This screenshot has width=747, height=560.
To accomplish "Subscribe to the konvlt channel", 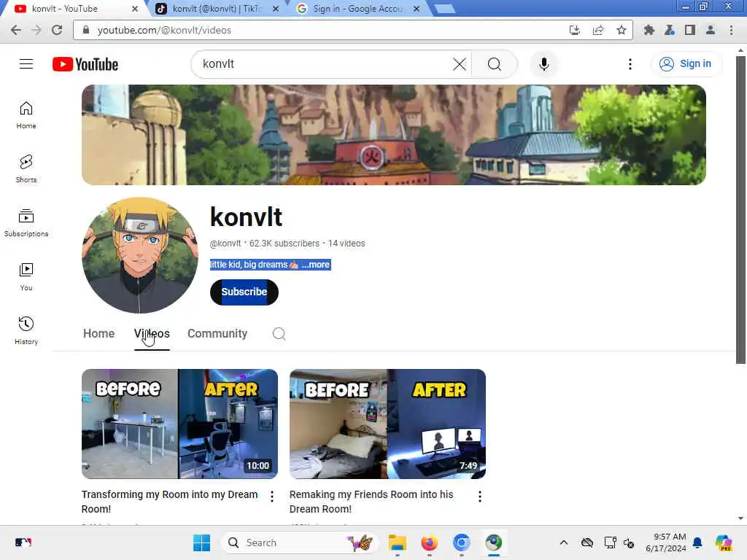I will 244,292.
